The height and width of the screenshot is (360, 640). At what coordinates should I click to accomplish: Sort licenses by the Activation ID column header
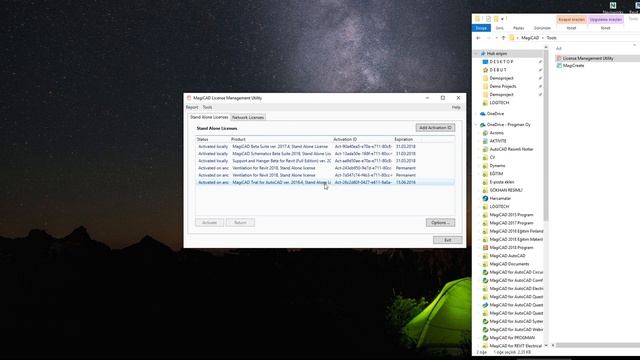pos(363,140)
